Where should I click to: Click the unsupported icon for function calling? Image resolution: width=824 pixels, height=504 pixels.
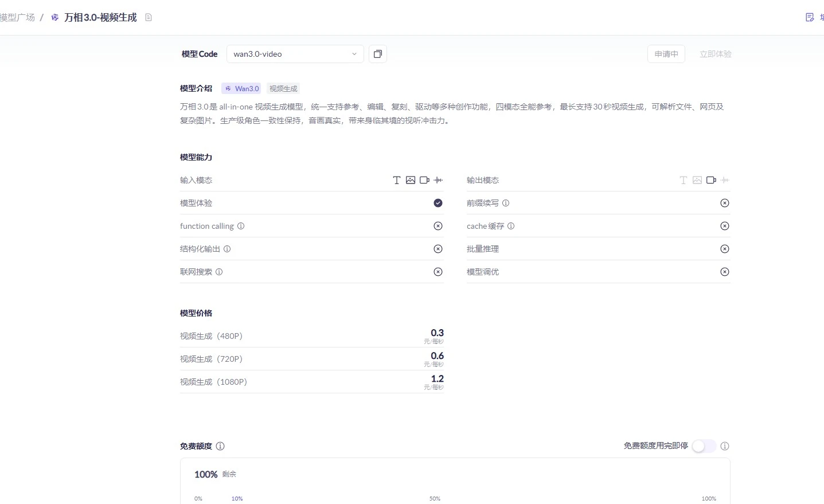pos(438,226)
